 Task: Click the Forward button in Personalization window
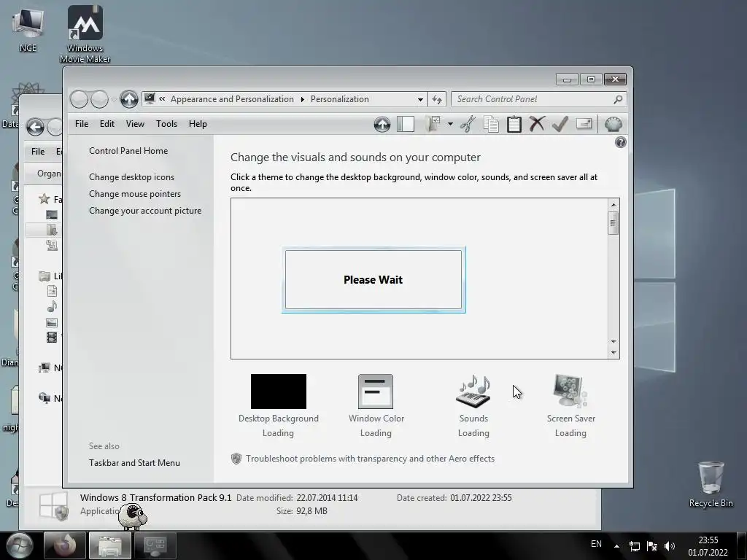[99, 99]
